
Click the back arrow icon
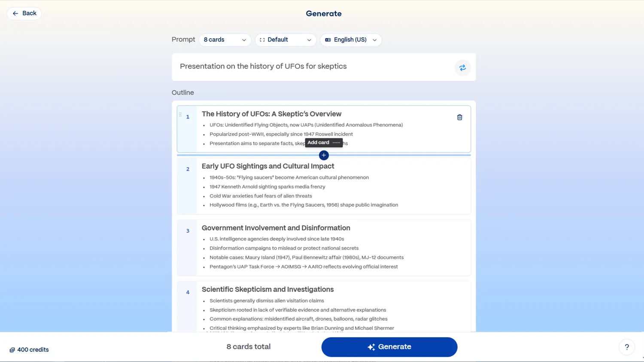[x=15, y=13]
